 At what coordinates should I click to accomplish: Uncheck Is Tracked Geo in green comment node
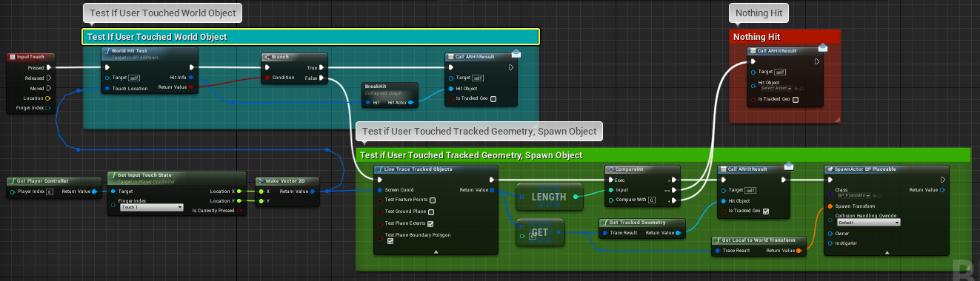(766, 211)
